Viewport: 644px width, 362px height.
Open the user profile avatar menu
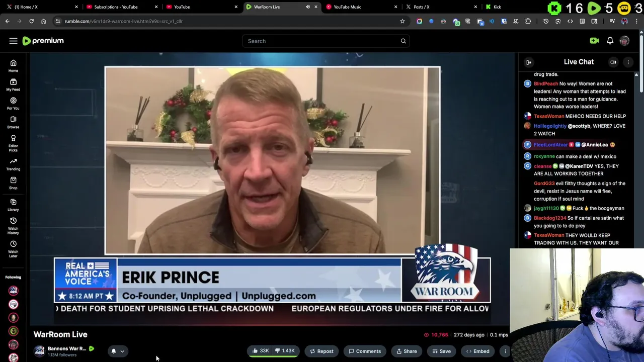pyautogui.click(x=624, y=41)
